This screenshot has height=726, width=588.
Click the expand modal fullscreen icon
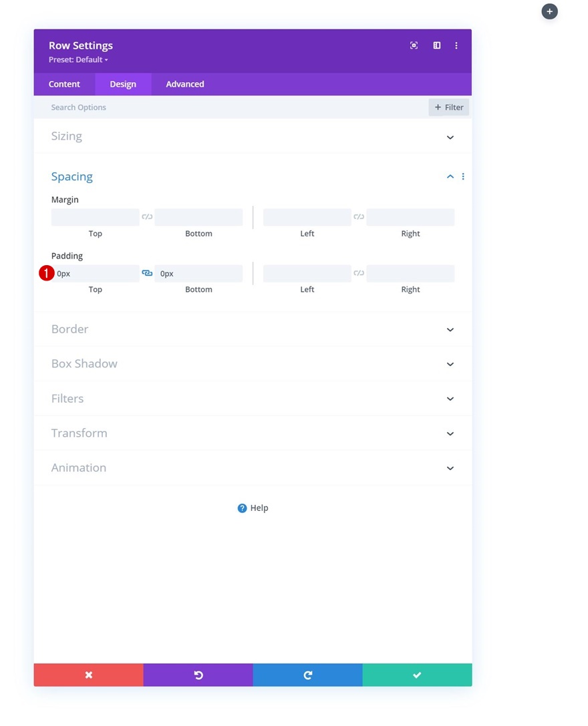coord(414,45)
